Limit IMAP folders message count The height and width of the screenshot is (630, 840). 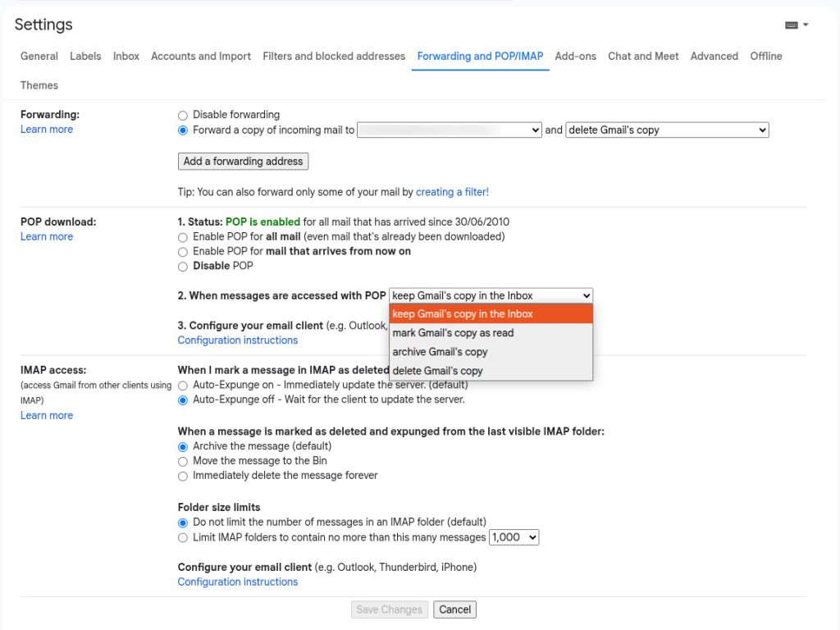tap(182, 537)
